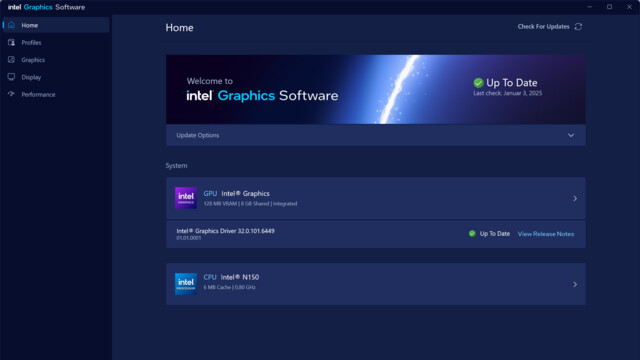Click the Profiles sidebar icon
The width and height of the screenshot is (640, 360).
coord(11,42)
